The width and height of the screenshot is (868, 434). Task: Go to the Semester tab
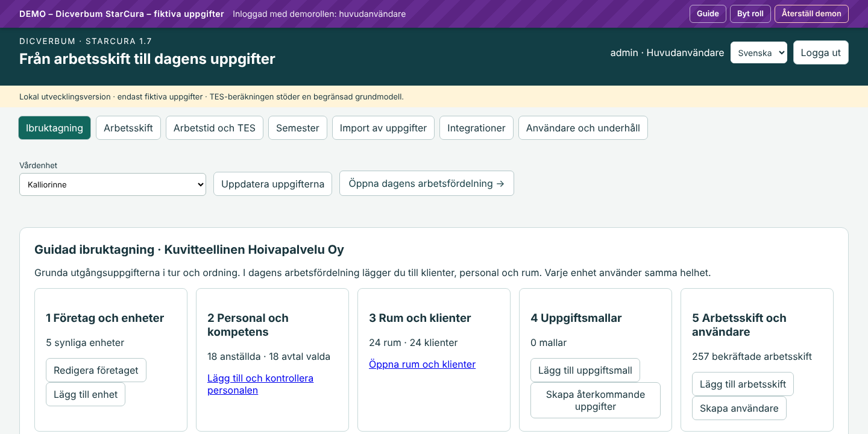click(x=298, y=128)
